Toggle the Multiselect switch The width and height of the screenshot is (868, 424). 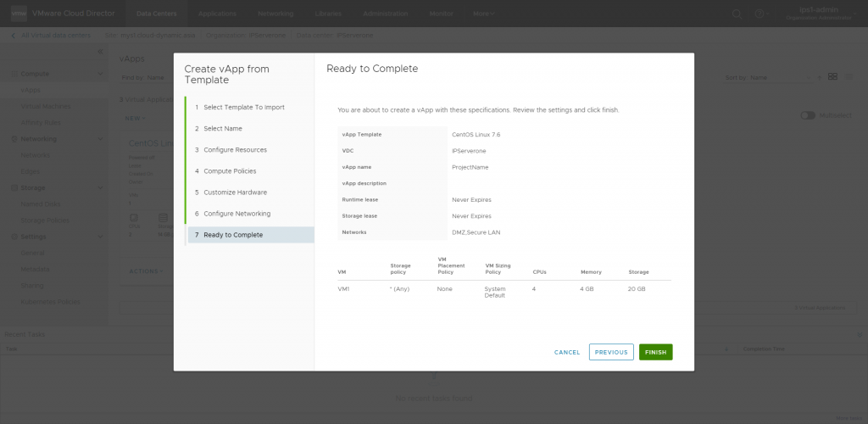[808, 115]
